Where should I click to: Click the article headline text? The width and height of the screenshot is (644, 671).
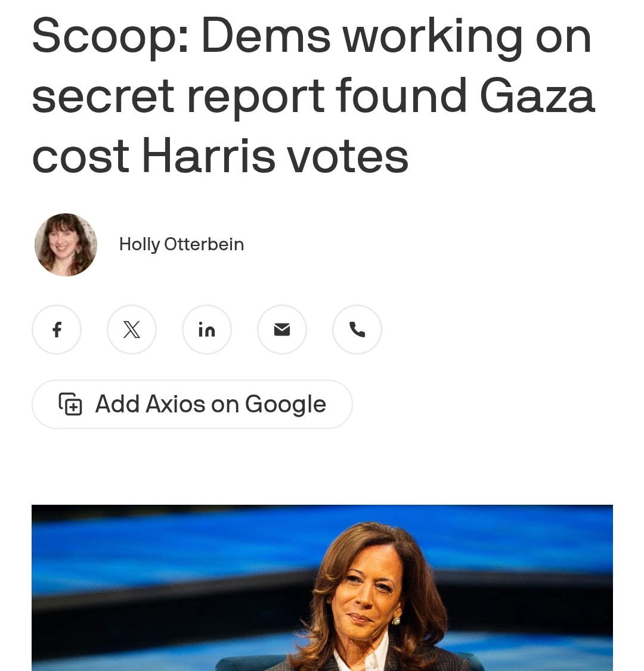[x=314, y=95]
